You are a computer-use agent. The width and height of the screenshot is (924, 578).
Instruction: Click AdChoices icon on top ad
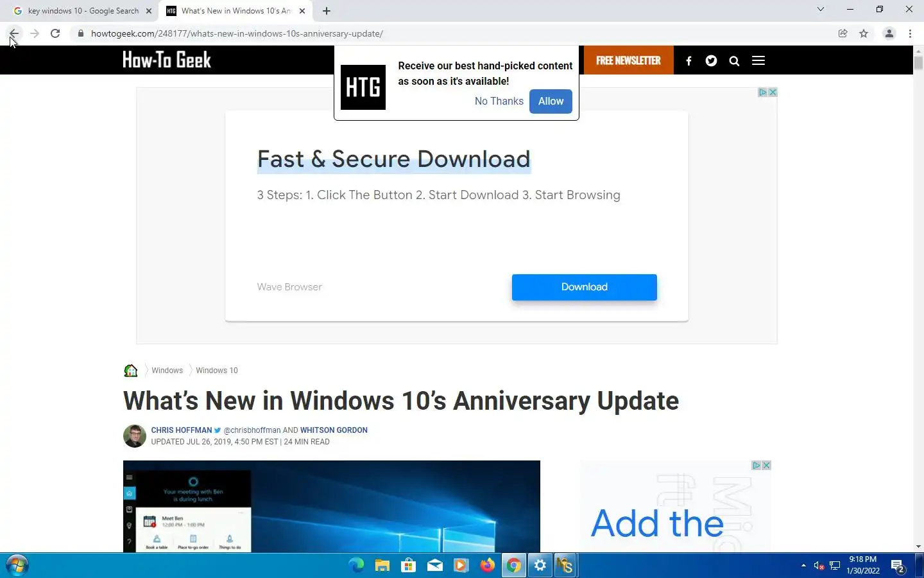pos(762,92)
